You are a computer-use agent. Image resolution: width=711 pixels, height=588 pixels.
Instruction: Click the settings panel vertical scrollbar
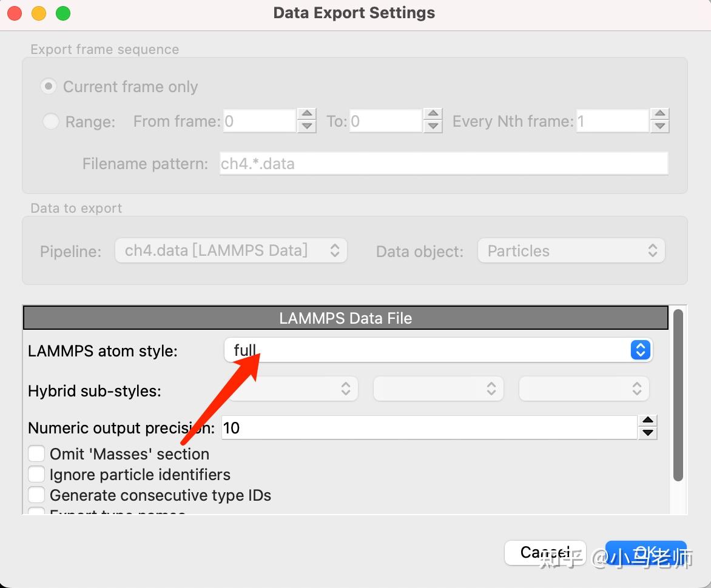tap(678, 394)
